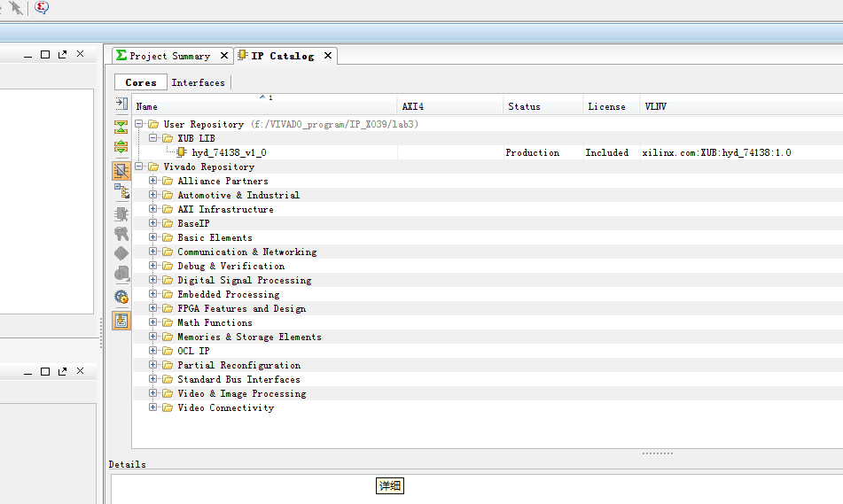Switch to the Interfaces tab
Image resolution: width=843 pixels, height=504 pixels.
click(x=198, y=82)
